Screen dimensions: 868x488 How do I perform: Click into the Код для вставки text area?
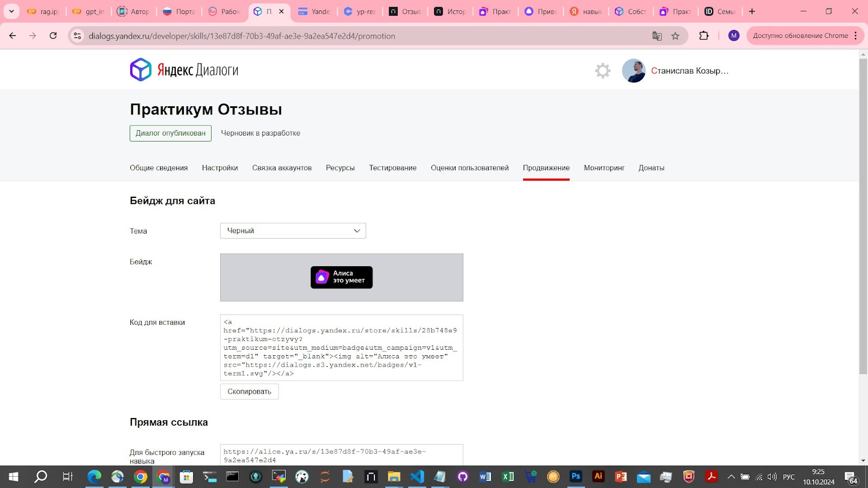(341, 348)
